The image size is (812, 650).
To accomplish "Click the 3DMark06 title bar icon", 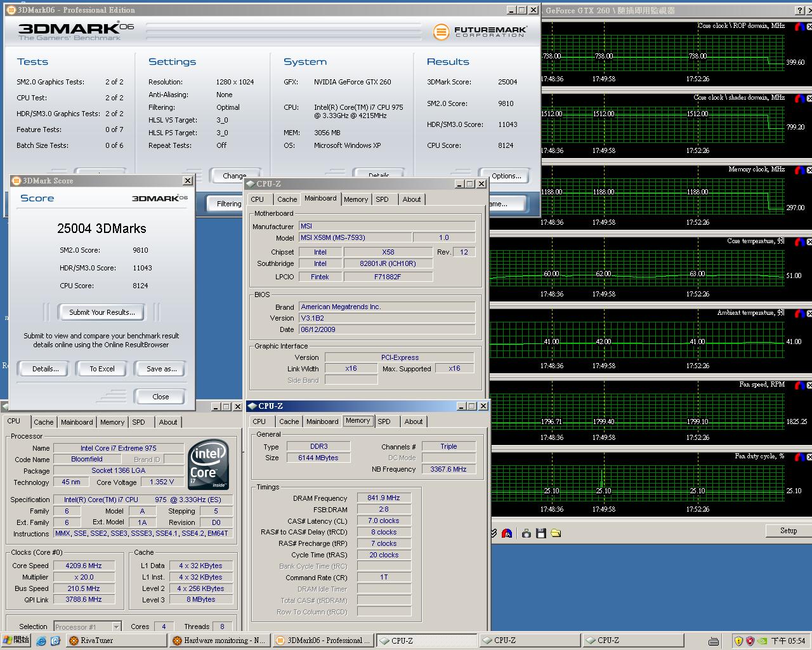I will (11, 10).
